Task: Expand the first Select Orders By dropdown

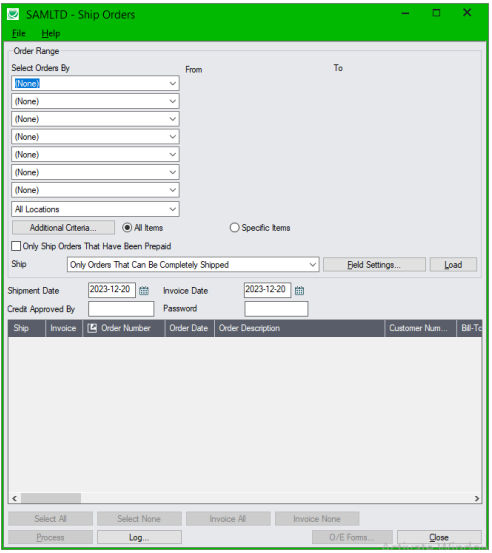Action: point(172,84)
